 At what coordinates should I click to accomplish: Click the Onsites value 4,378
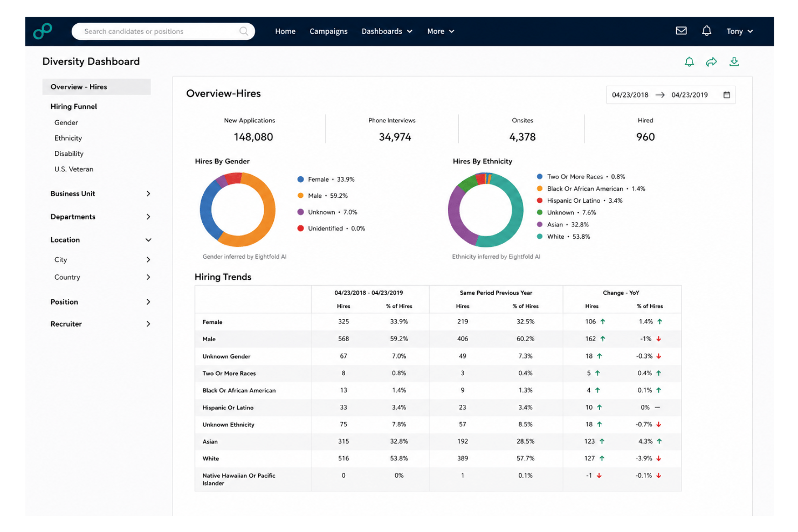(x=522, y=137)
